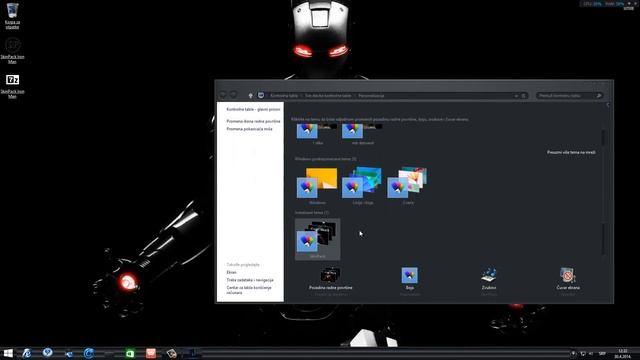
Task: Select the first partially visible top theme
Action: pyautogui.click(x=317, y=134)
